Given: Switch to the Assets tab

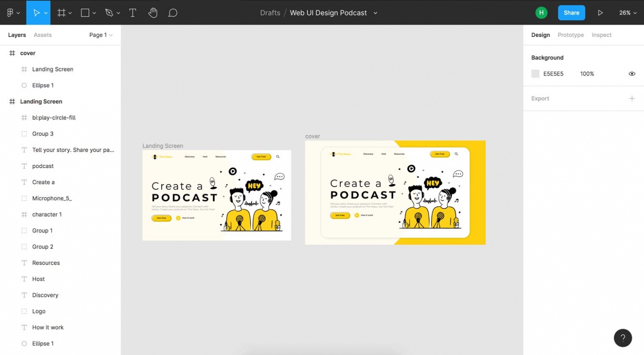Looking at the screenshot, I should pyautogui.click(x=43, y=35).
